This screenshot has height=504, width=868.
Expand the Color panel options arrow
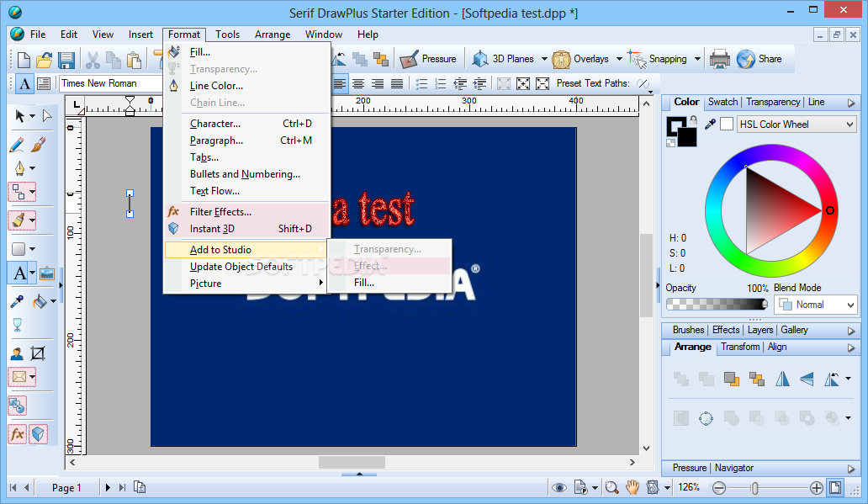[x=851, y=103]
